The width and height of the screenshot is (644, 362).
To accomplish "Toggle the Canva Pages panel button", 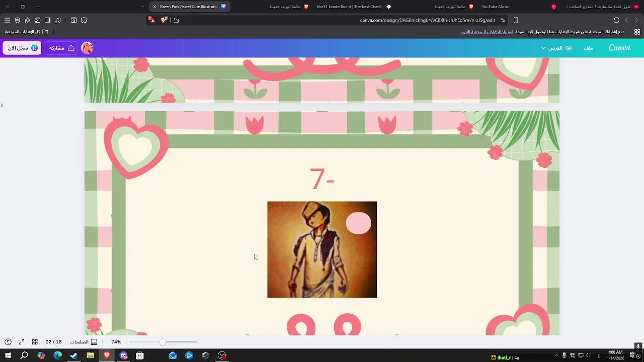I will (x=83, y=342).
